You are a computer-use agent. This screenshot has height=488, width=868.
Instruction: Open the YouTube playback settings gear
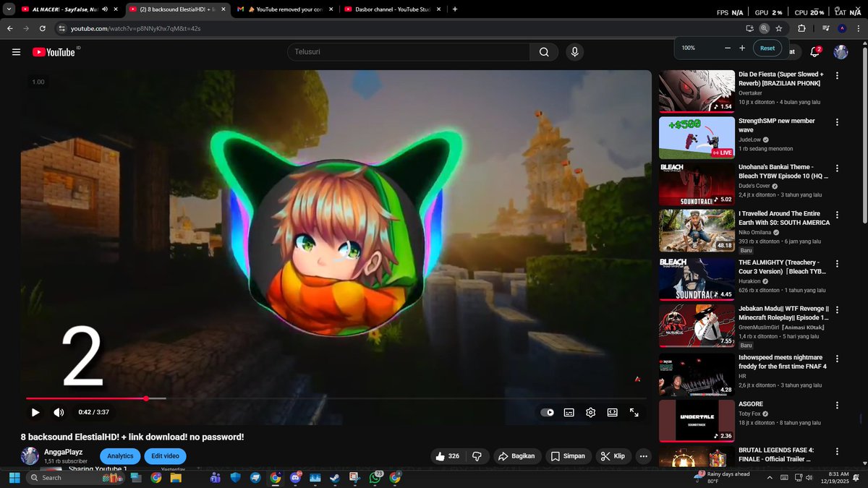point(590,412)
